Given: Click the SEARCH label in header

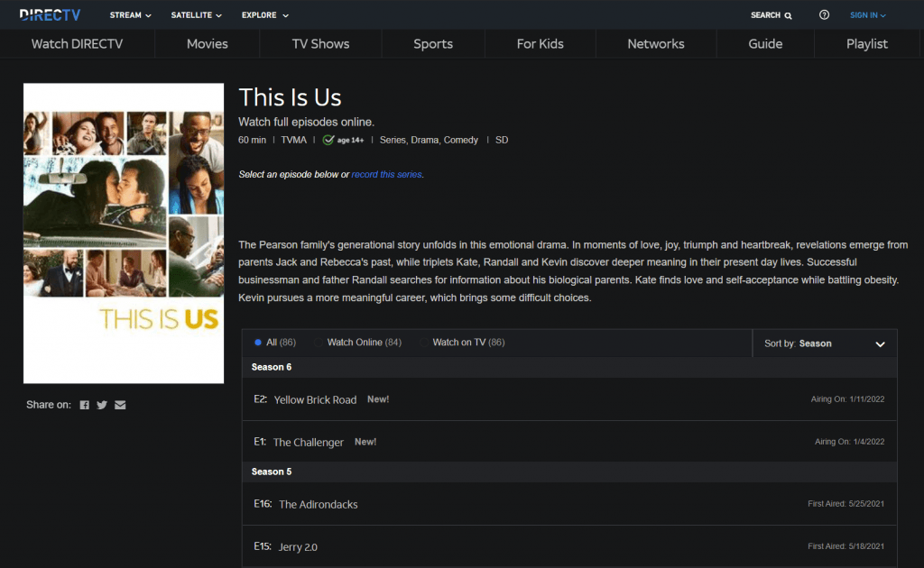Looking at the screenshot, I should (x=765, y=15).
